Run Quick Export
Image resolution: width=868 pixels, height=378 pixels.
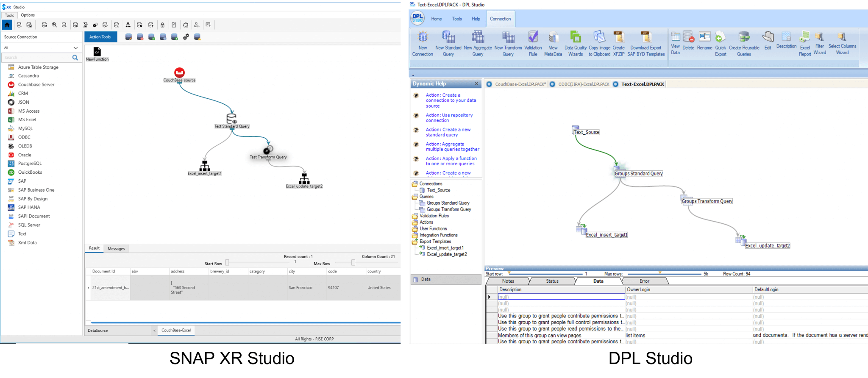(721, 44)
